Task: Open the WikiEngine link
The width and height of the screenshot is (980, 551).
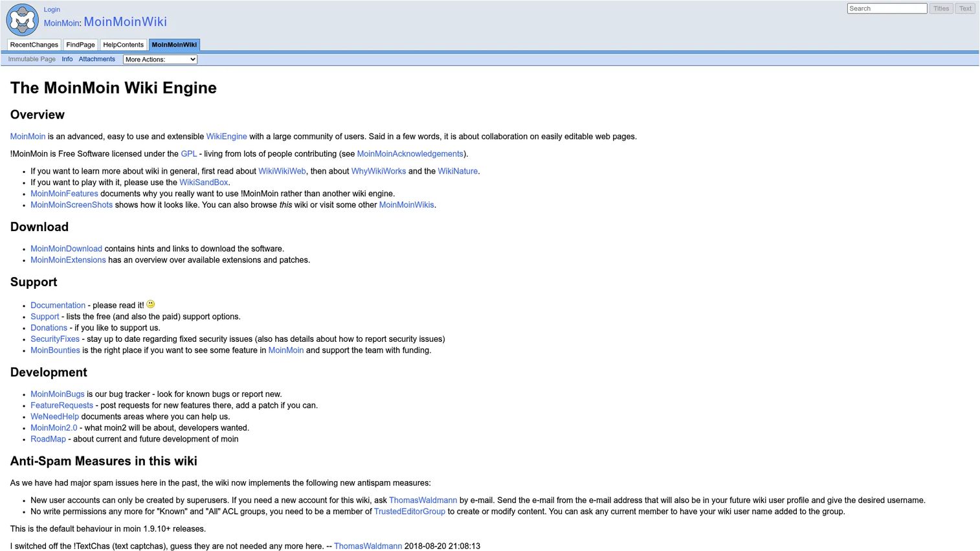Action: point(227,137)
